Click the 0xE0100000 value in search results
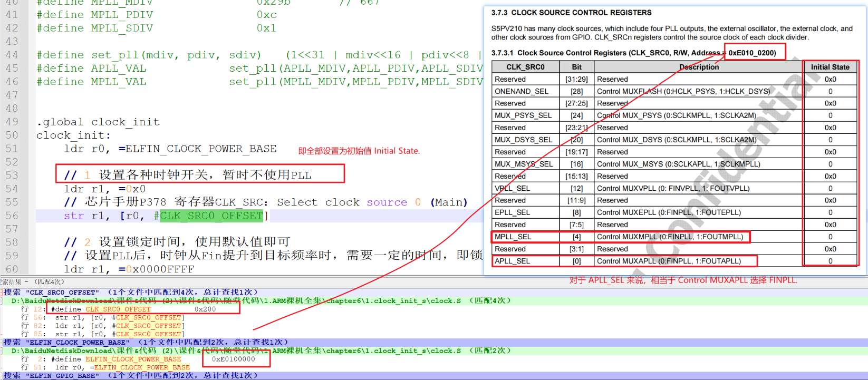This screenshot has width=868, height=380. coord(234,359)
